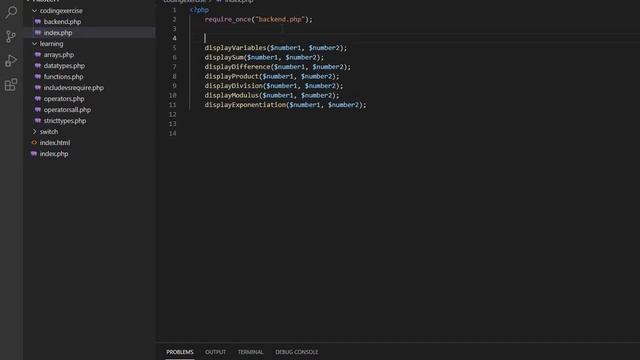Image resolution: width=640 pixels, height=360 pixels.
Task: Open operatorsall.php file
Action: [67, 110]
